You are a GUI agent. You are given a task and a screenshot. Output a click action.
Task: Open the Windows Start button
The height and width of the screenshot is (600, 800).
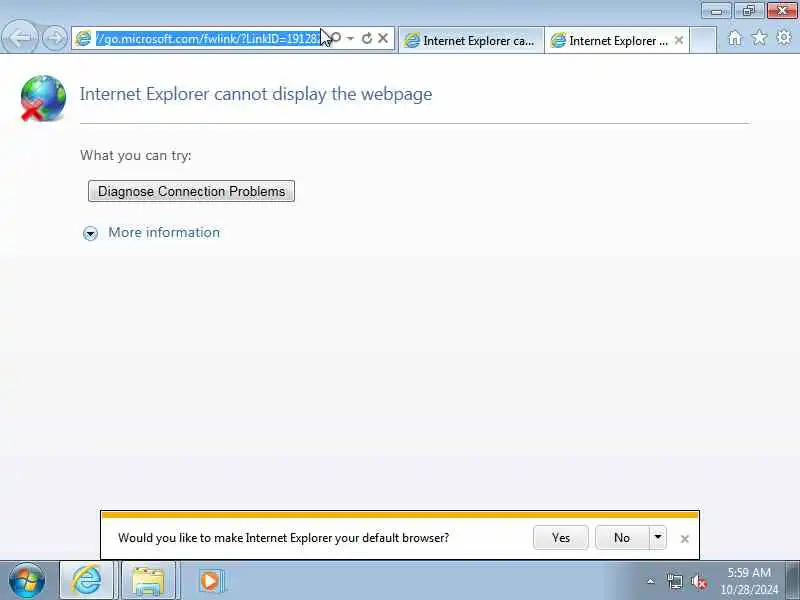[x=27, y=581]
